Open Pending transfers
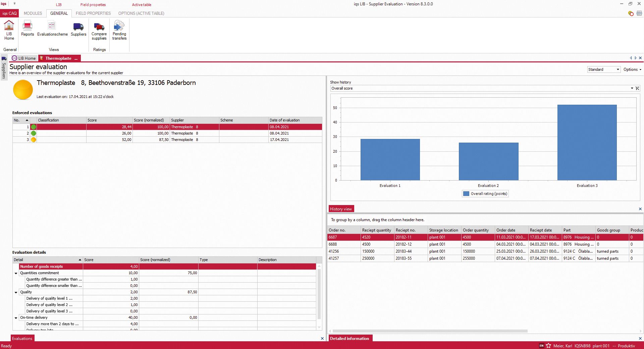This screenshot has height=349, width=644. click(119, 30)
